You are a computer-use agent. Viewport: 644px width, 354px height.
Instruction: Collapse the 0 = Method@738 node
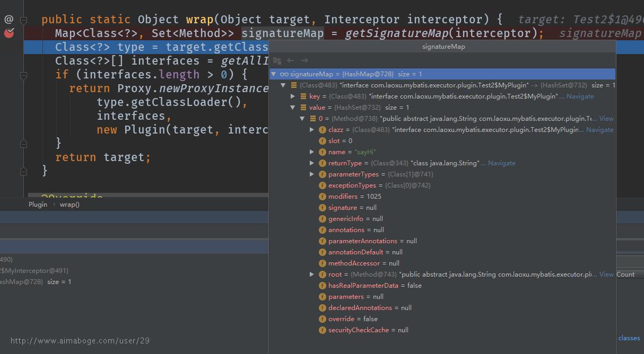click(302, 119)
